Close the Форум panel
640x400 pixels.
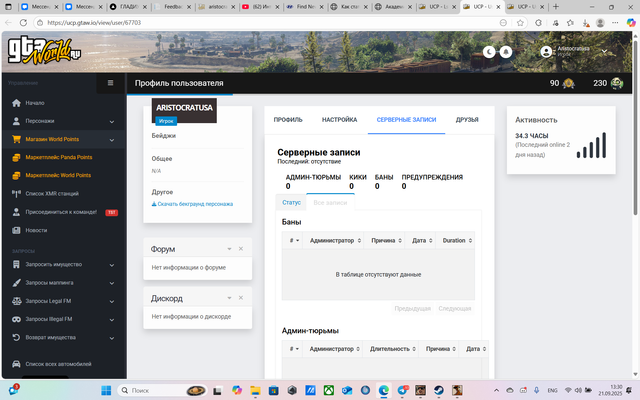[x=241, y=249]
